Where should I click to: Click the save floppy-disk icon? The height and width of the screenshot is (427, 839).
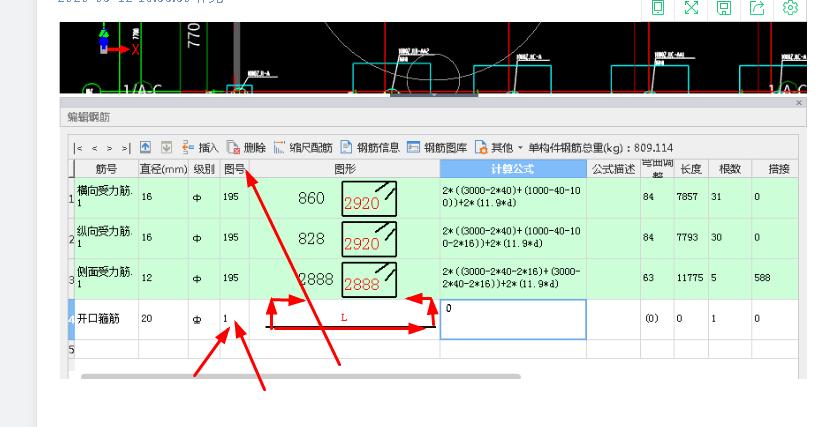coord(724,7)
